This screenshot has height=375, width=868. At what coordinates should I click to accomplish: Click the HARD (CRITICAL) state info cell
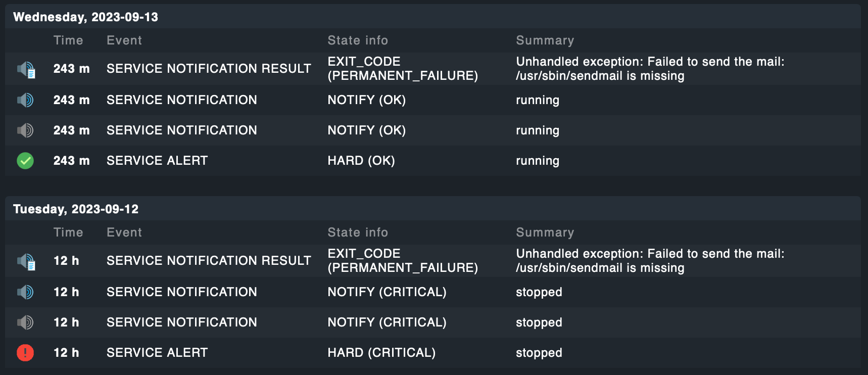point(381,353)
